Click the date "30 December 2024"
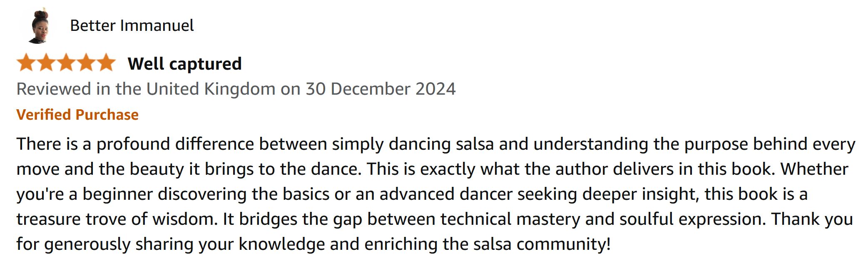The image size is (868, 259). click(381, 89)
